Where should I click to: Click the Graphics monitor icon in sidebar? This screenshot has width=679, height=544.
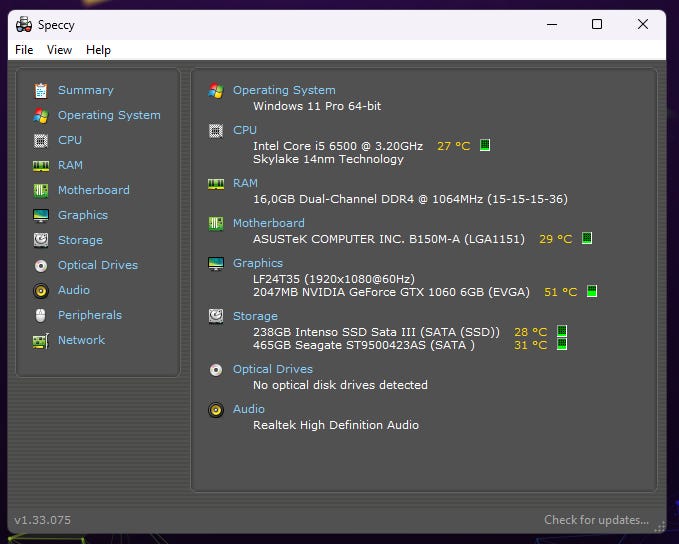[x=41, y=215]
